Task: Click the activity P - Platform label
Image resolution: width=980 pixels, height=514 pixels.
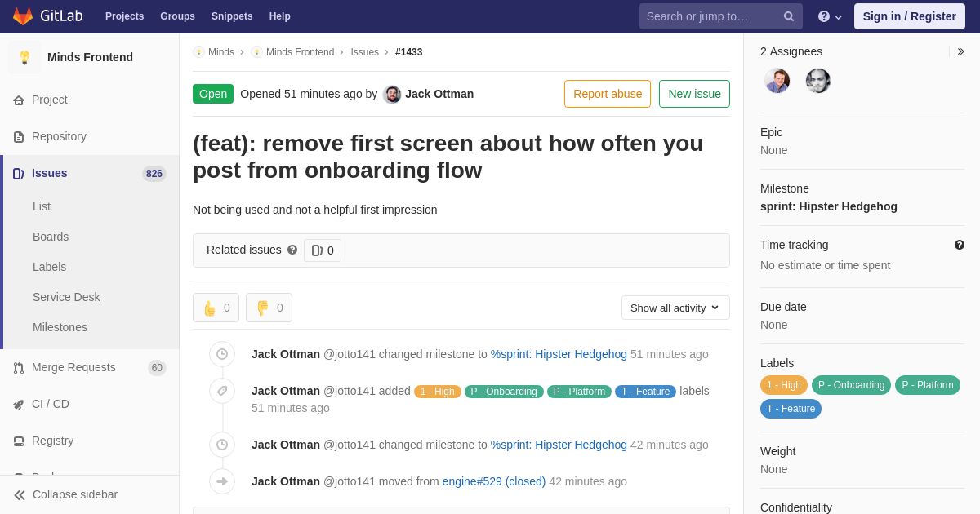Action: 579,392
